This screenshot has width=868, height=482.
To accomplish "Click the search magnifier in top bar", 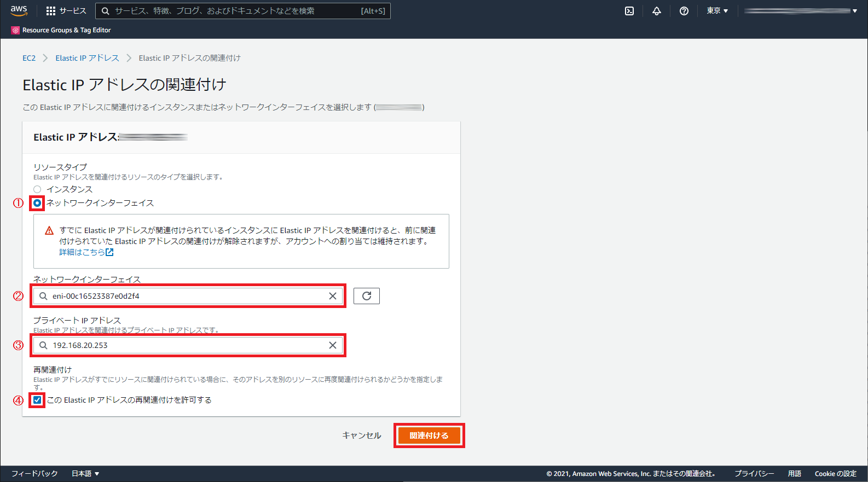I will 106,11.
